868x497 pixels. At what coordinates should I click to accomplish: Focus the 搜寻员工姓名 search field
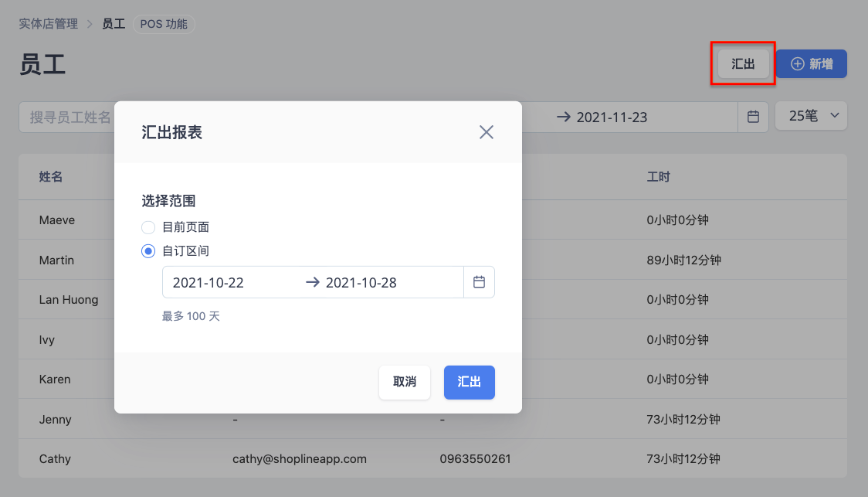pos(67,117)
